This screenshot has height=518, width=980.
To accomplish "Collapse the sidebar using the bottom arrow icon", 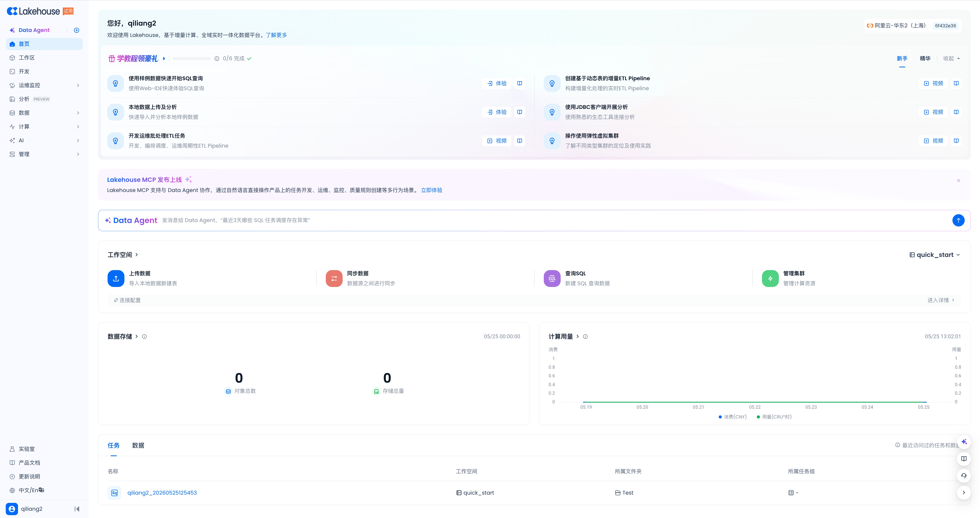I will 77,509.
